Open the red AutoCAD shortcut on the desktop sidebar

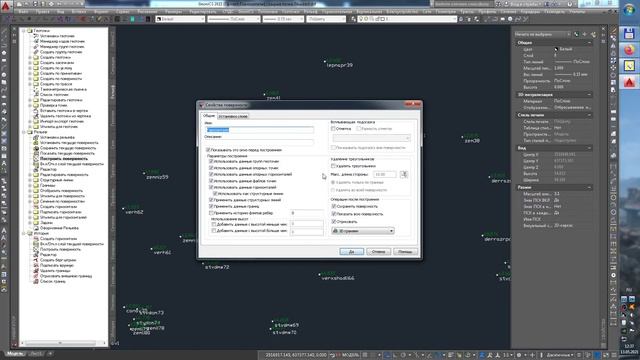tap(629, 82)
